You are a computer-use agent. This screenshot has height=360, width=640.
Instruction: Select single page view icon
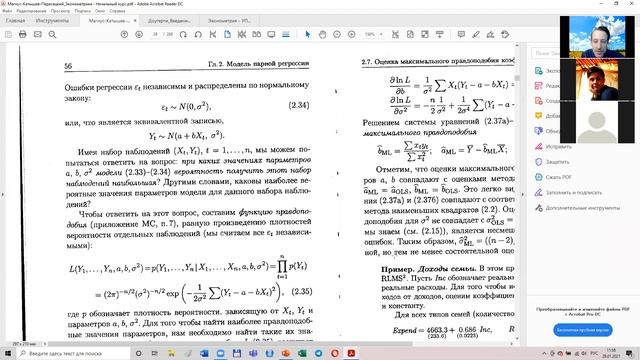[227, 35]
